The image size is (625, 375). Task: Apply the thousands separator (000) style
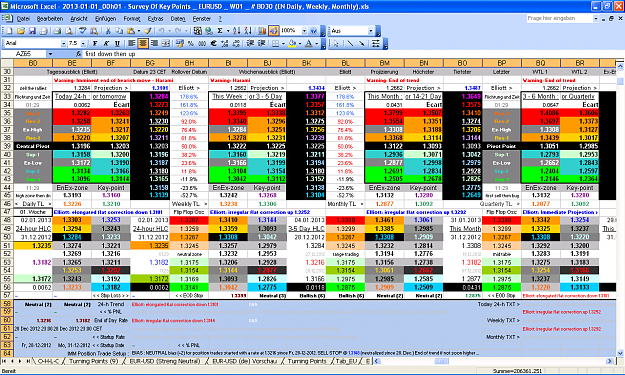pos(202,43)
